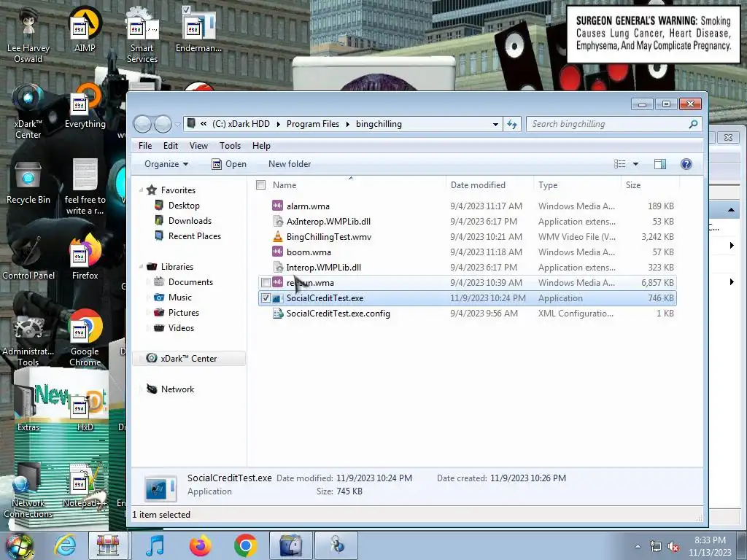Viewport: 747px width, 560px height.
Task: Open the Recycle Bin
Action: pos(28,182)
